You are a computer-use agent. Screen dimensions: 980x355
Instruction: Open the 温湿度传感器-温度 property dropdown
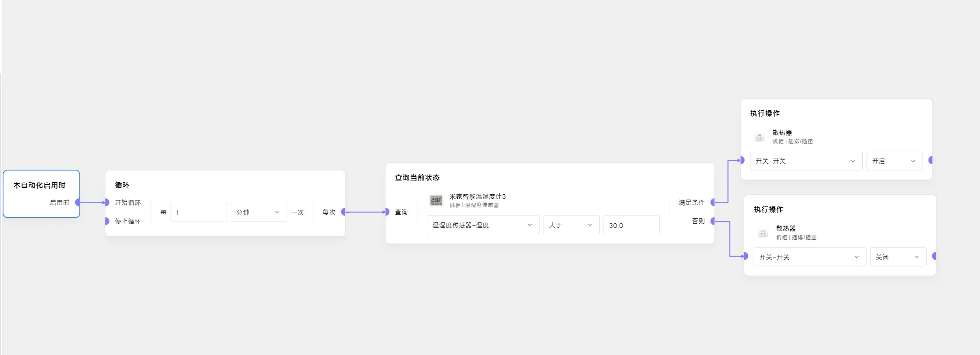[x=482, y=225]
